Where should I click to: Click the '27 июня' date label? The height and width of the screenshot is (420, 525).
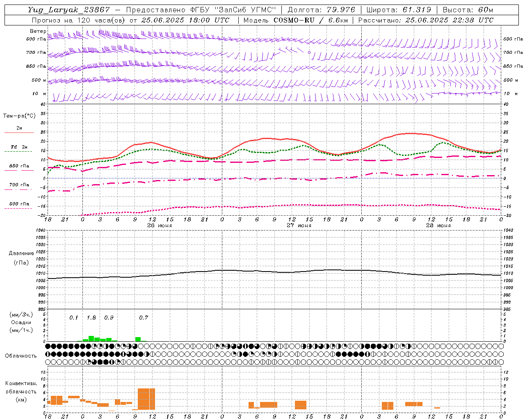point(299,226)
